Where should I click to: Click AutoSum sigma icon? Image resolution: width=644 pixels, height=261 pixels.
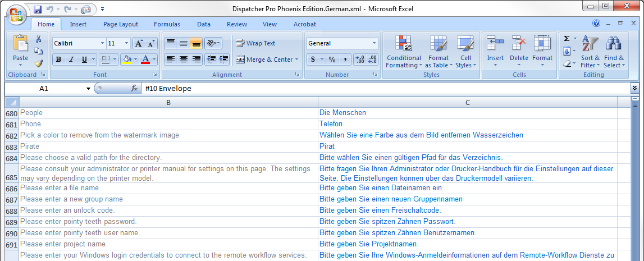pyautogui.click(x=567, y=39)
